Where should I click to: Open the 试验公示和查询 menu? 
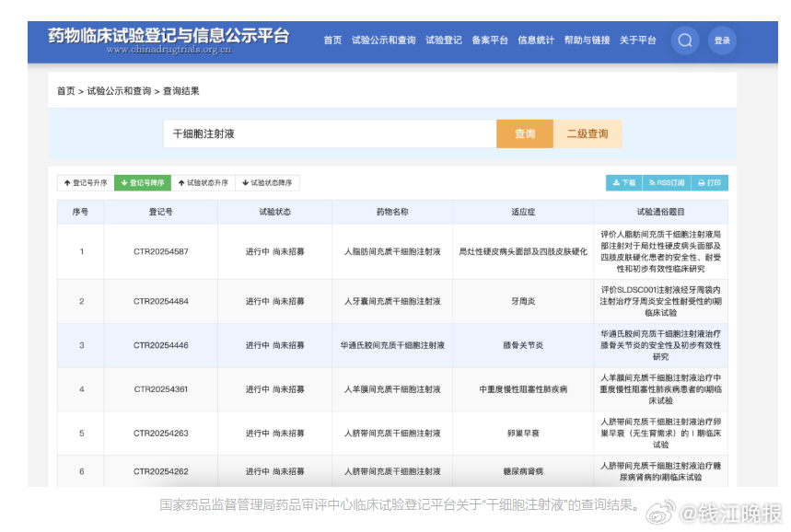pyautogui.click(x=383, y=40)
